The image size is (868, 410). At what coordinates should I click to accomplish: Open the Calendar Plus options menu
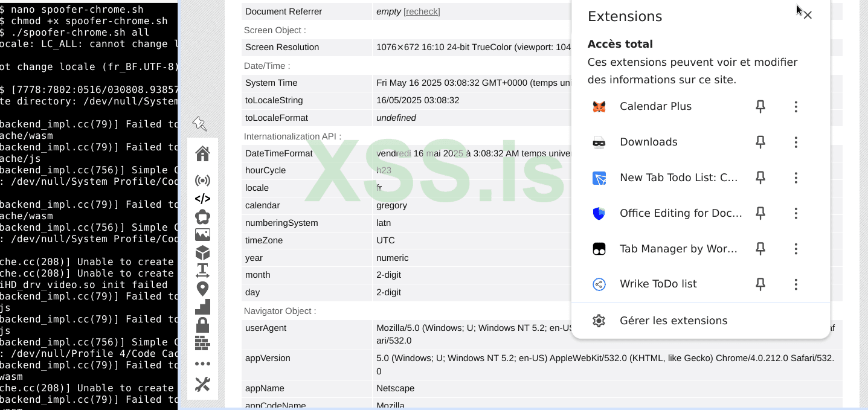(796, 106)
